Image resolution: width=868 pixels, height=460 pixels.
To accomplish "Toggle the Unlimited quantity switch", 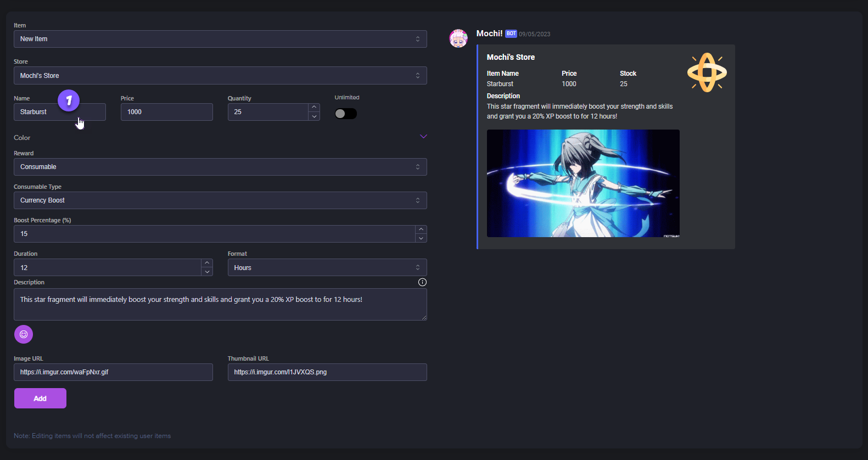I will click(x=346, y=114).
